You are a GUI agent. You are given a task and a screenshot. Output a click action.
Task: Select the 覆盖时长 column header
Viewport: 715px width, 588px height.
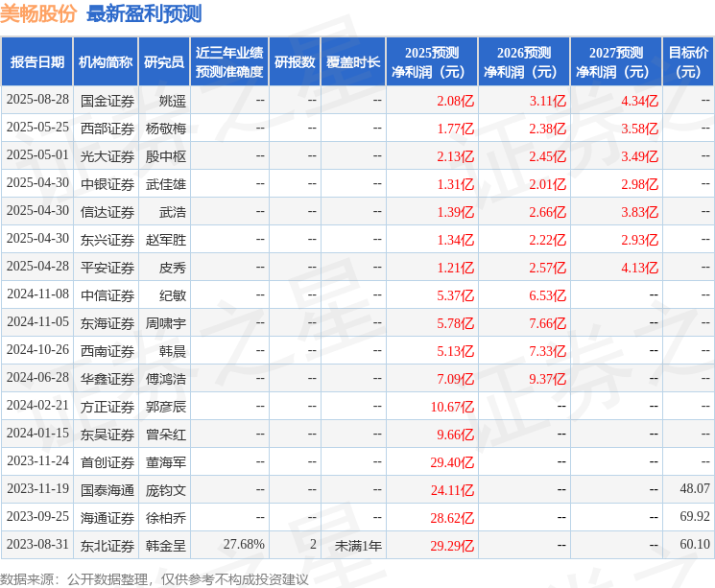click(353, 62)
